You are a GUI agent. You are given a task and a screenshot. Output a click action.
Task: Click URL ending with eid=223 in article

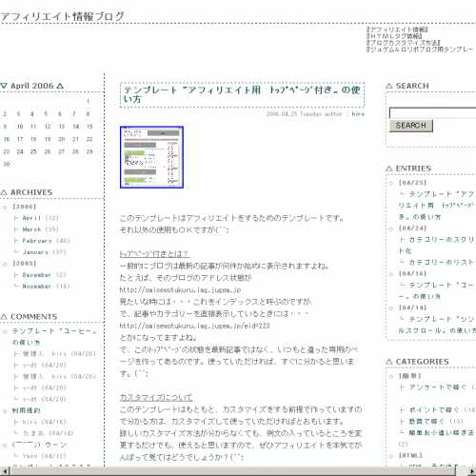[194, 326]
